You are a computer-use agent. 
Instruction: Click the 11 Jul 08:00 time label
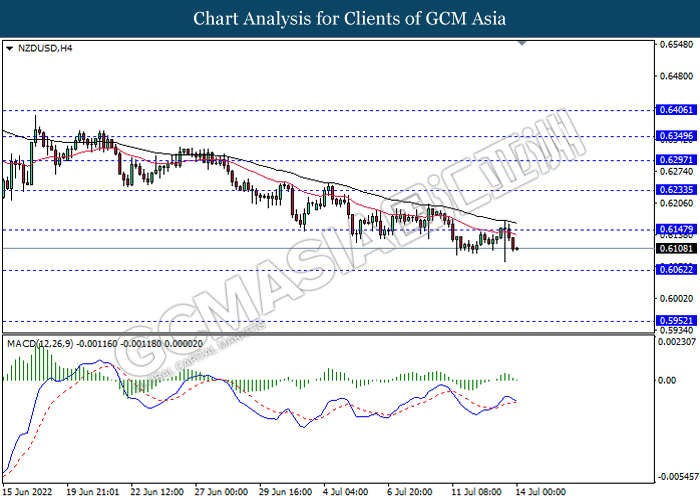click(478, 492)
